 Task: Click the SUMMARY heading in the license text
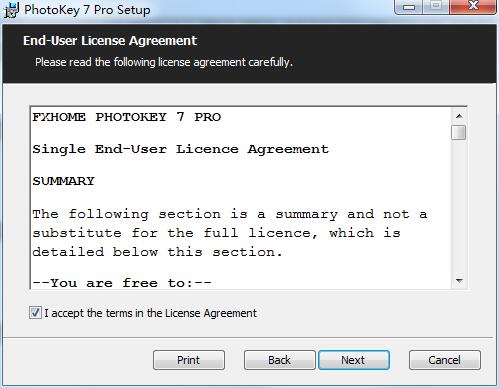pos(64,181)
